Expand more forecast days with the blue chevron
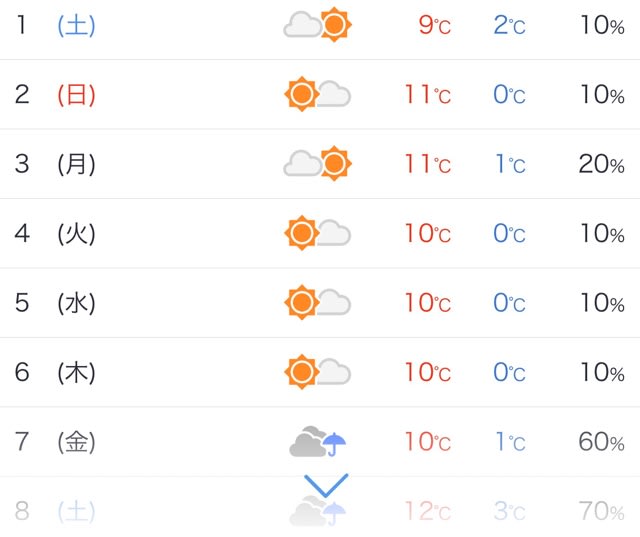This screenshot has height=537, width=640. [x=326, y=485]
